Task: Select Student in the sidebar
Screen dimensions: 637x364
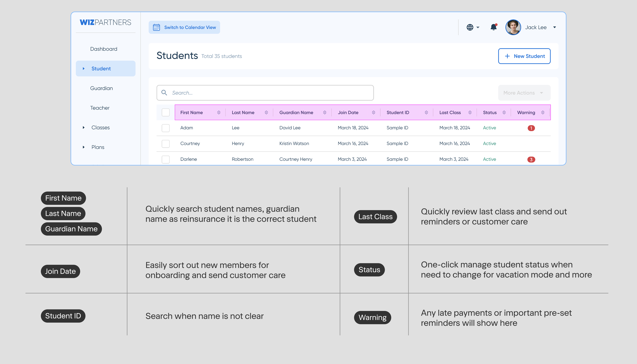Action: click(x=106, y=68)
